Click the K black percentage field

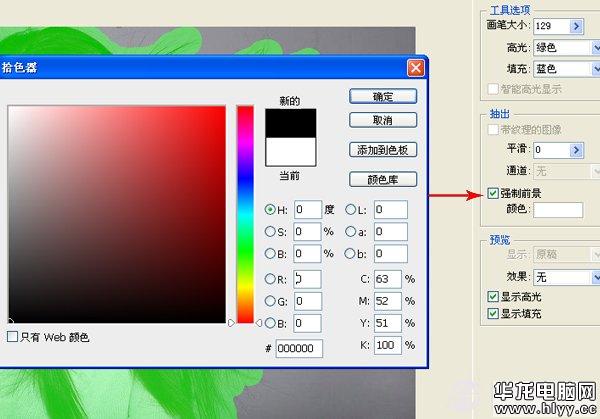[388, 345]
